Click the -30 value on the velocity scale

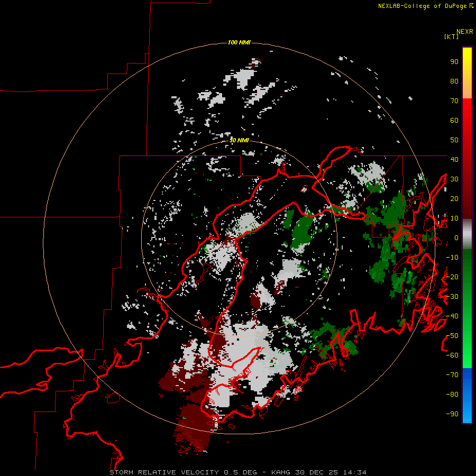coord(452,297)
